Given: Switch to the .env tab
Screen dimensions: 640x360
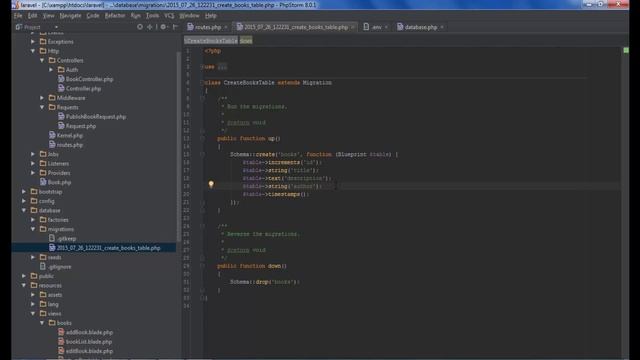Looking at the screenshot, I should (x=376, y=27).
